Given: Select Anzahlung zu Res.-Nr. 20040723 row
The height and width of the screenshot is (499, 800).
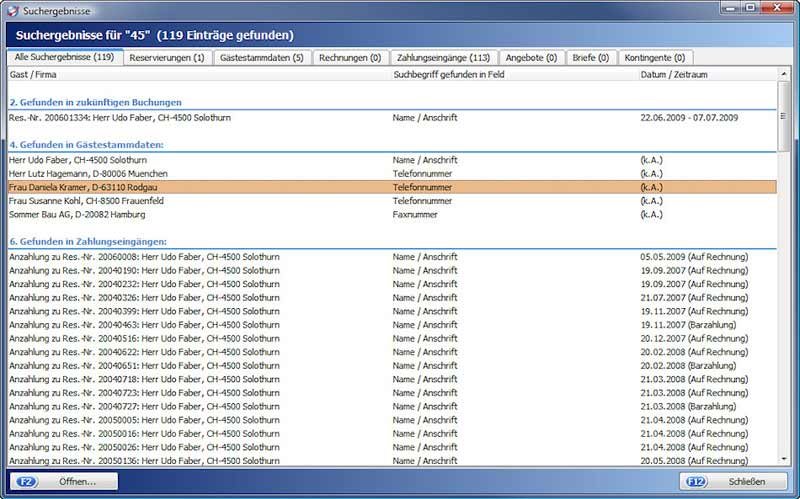Looking at the screenshot, I should (x=392, y=393).
